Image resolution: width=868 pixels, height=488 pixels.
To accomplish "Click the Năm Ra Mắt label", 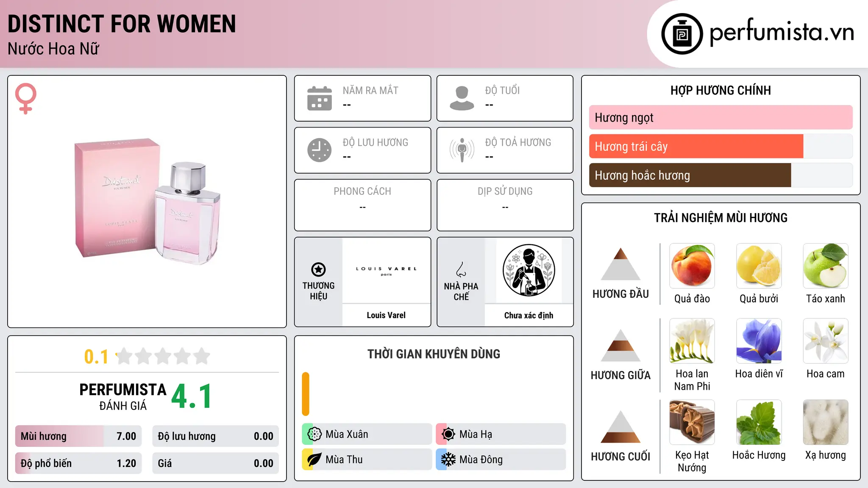I will pyautogui.click(x=370, y=90).
